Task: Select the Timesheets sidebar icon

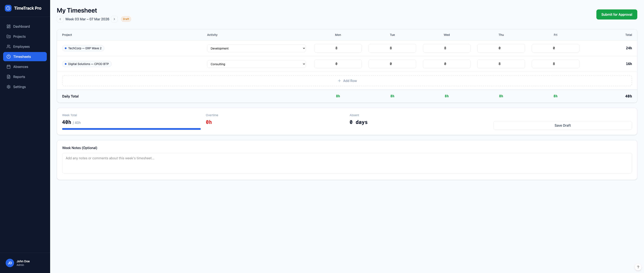Action: pos(9,56)
